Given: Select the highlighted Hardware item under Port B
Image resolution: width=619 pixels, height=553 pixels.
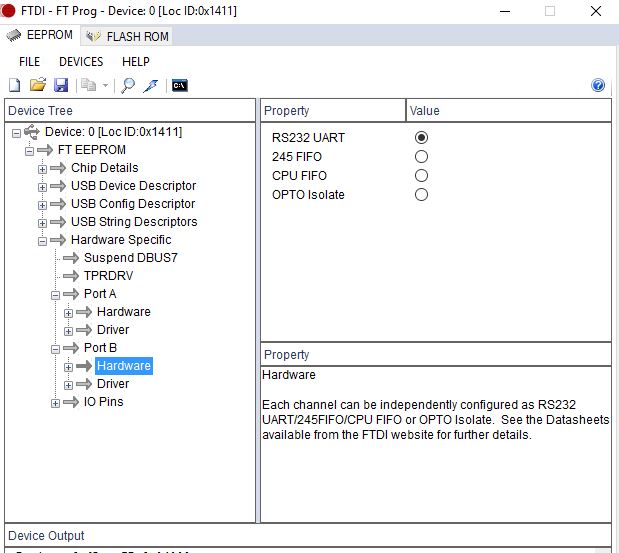Looking at the screenshot, I should [x=124, y=366].
